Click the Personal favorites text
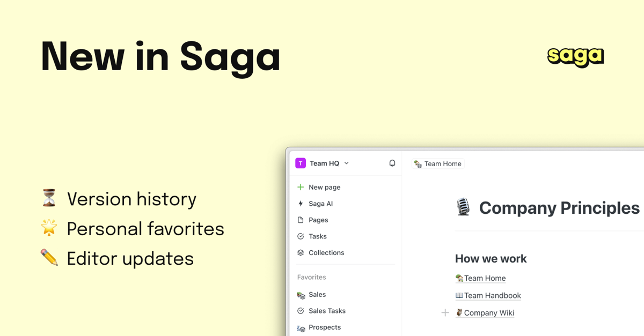This screenshot has height=336, width=644. 145,229
